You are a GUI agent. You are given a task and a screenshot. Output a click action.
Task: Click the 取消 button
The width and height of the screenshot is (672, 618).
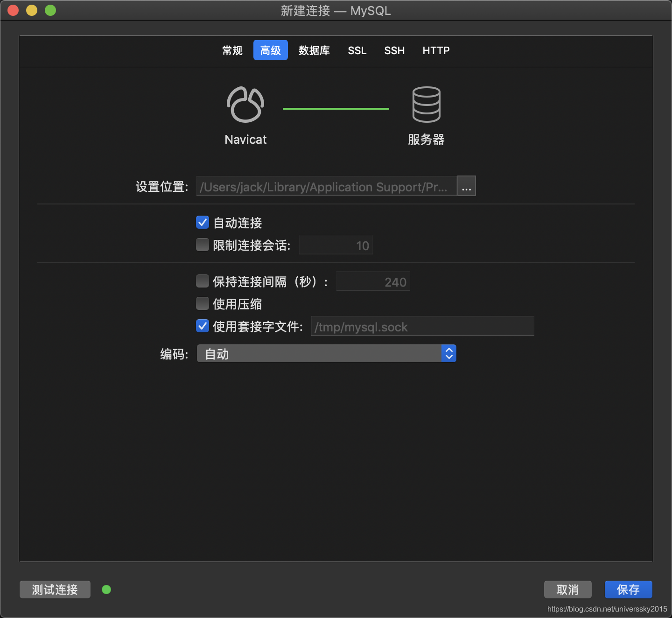point(567,590)
